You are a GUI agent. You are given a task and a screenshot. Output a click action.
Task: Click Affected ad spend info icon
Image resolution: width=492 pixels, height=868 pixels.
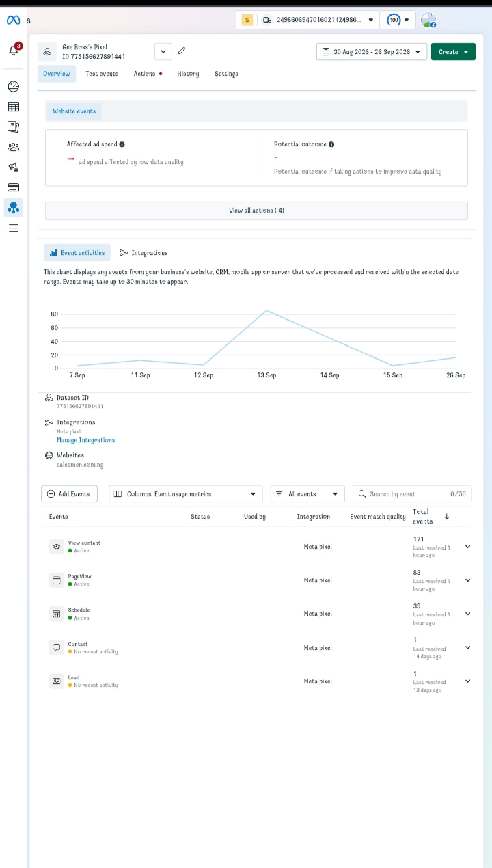coord(122,144)
